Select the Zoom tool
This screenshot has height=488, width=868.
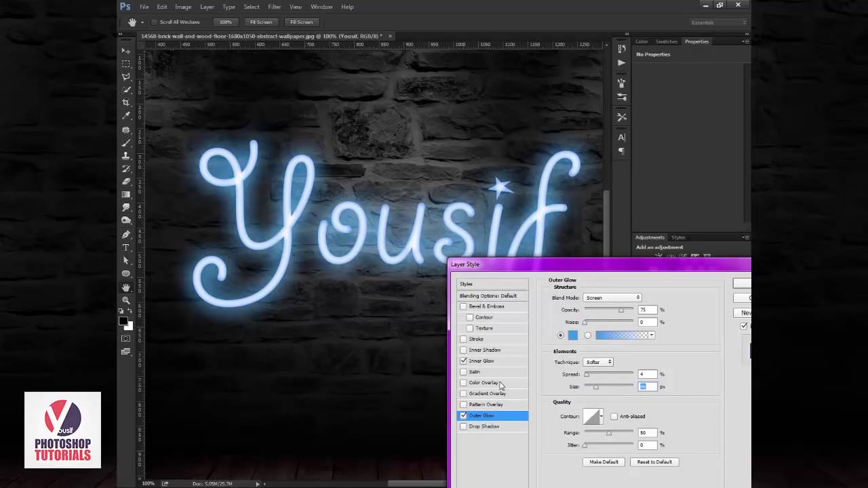pyautogui.click(x=126, y=300)
